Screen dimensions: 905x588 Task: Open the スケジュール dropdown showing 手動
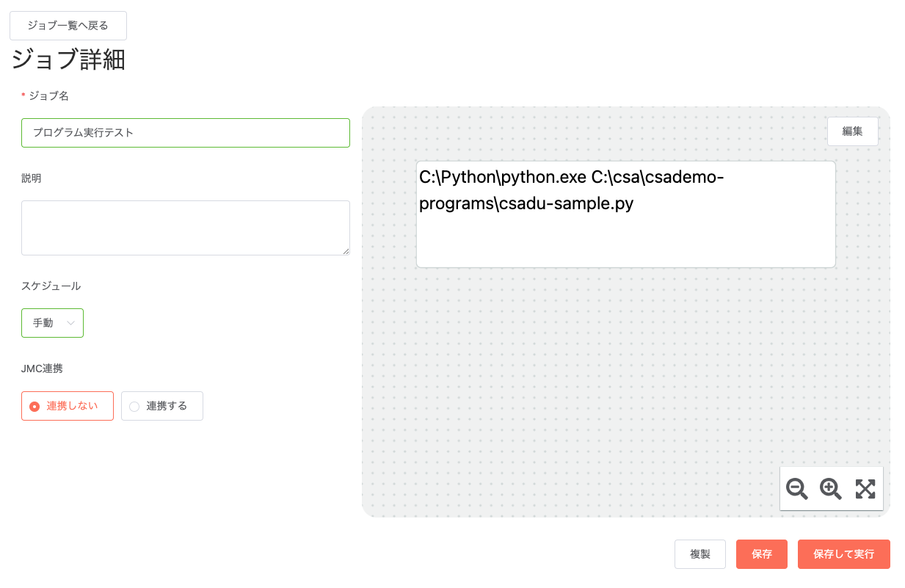coord(52,323)
